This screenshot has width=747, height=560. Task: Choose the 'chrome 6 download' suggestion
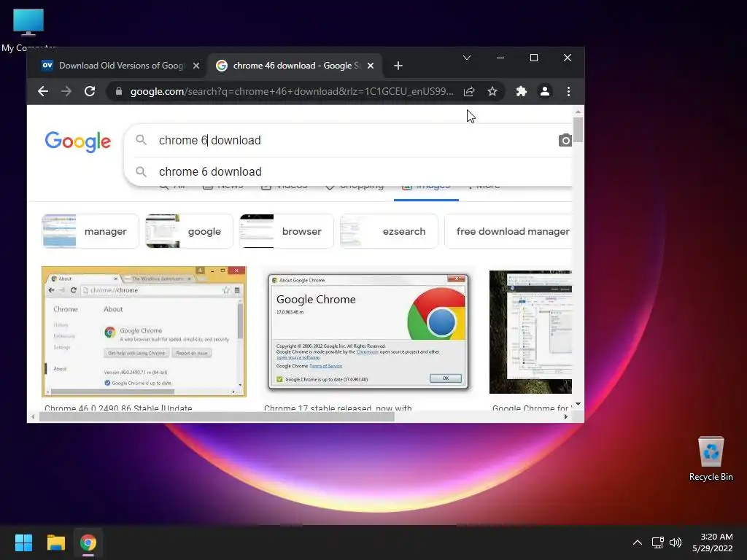tap(349, 171)
